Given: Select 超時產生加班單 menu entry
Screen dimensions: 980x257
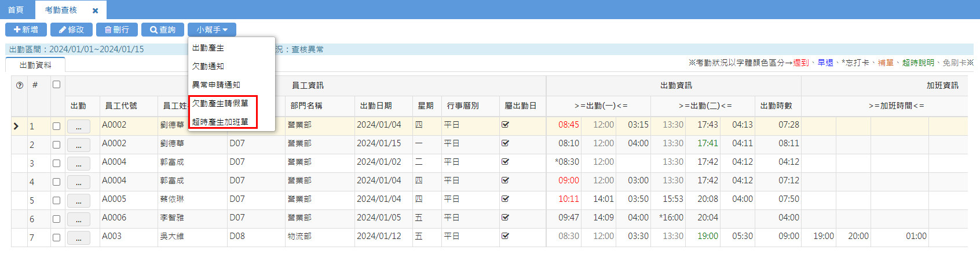Looking at the screenshot, I should click(220, 122).
